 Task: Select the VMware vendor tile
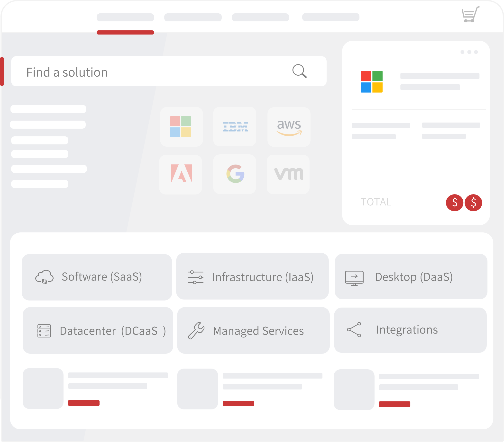[x=288, y=174]
